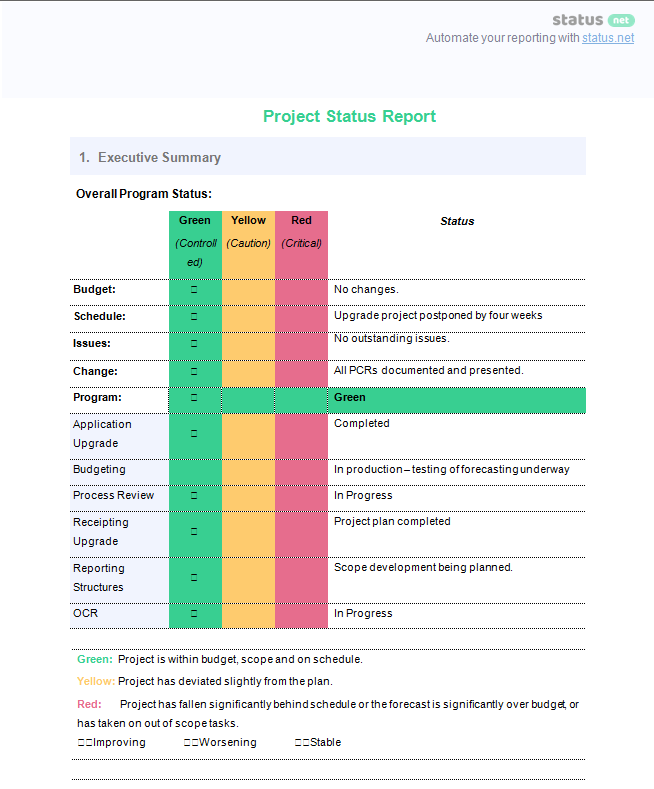Click the Project Status Report title

(x=350, y=116)
